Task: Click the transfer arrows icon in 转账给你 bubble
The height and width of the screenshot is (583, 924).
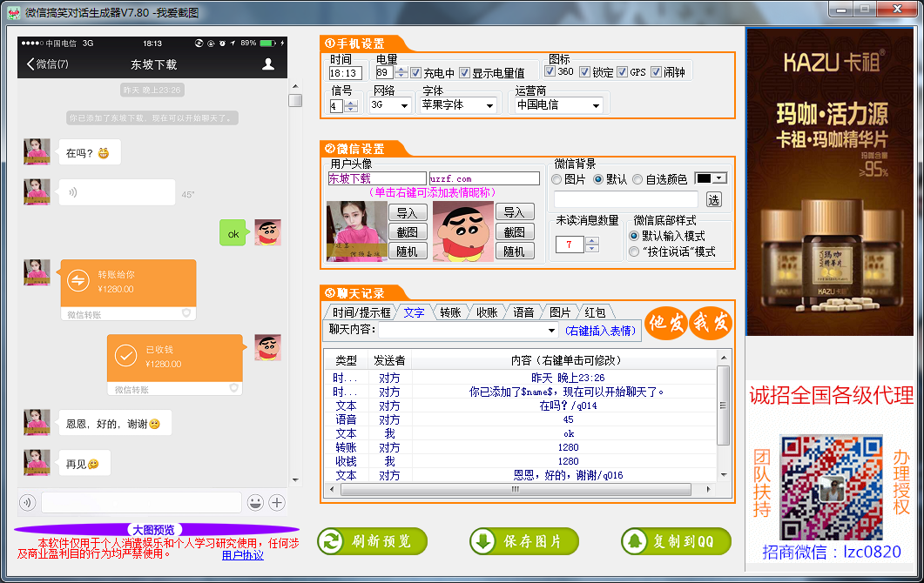Action: pyautogui.click(x=78, y=281)
